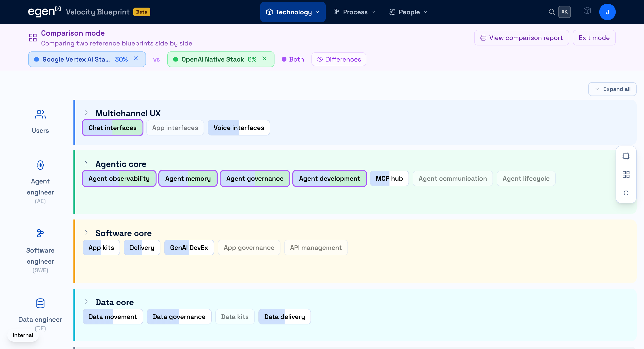
Task: Click the Agent engineer brain icon
Action: click(x=40, y=165)
